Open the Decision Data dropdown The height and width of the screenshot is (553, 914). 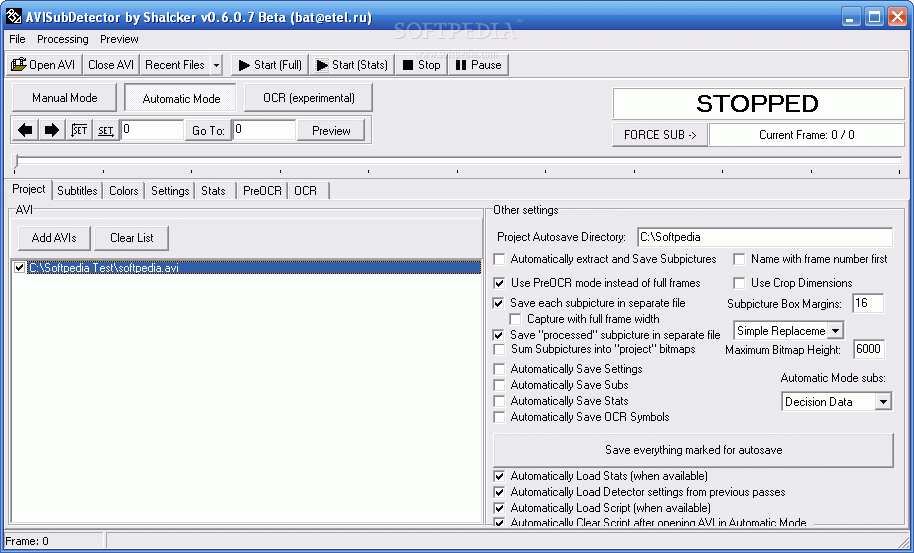tap(883, 401)
